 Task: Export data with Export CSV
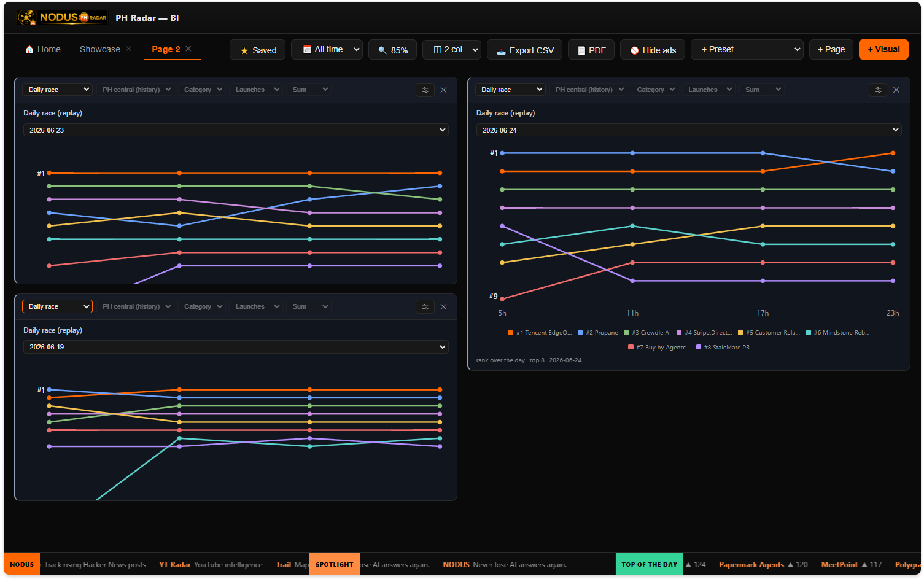[525, 50]
